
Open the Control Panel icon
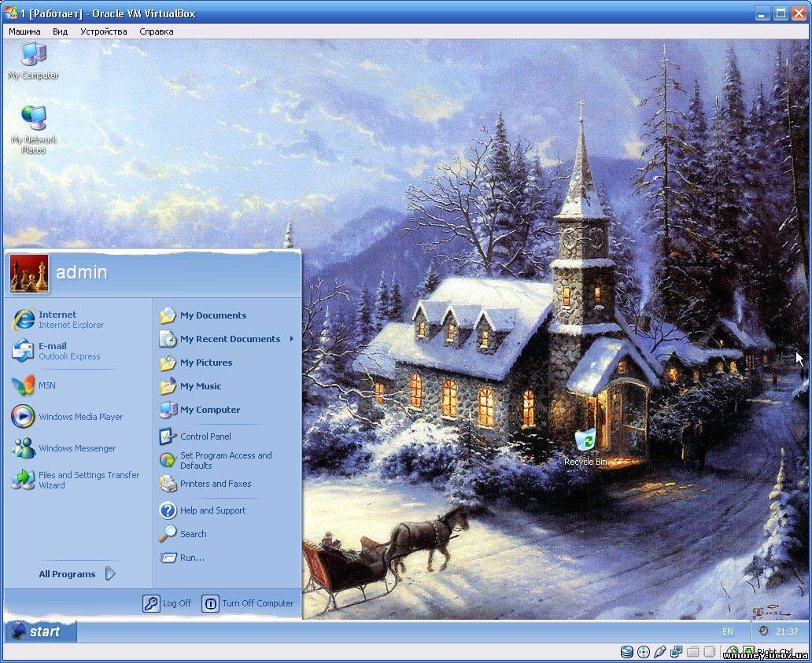point(168,436)
